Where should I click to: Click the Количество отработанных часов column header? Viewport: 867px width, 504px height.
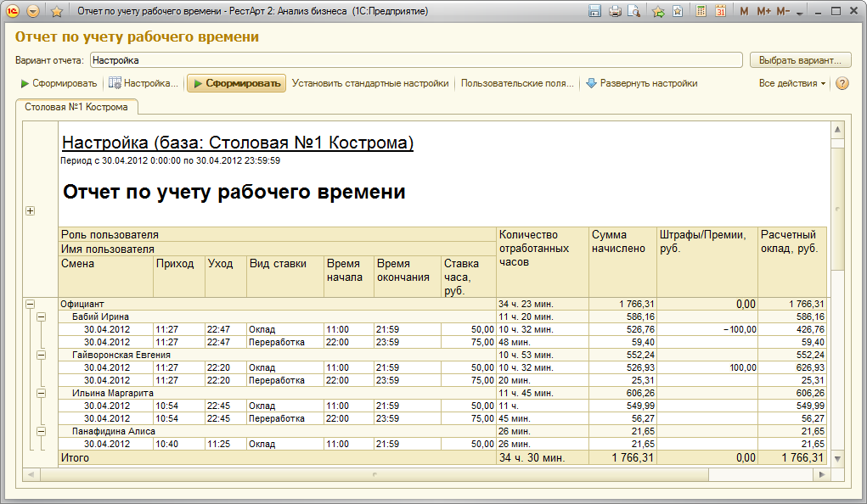542,261
